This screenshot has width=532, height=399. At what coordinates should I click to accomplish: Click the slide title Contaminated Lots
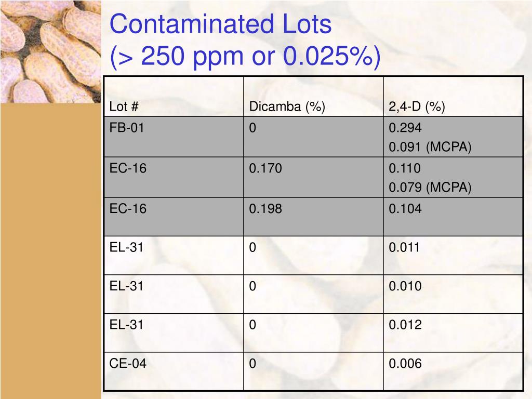(220, 24)
